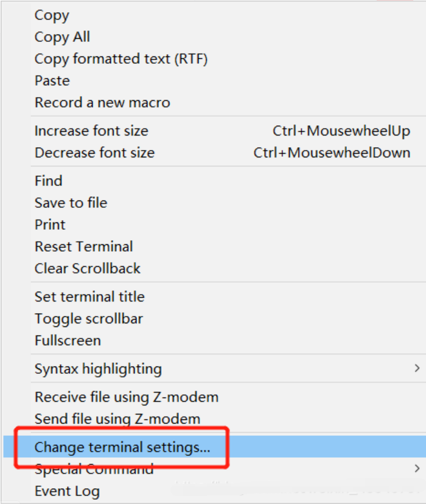
Task: Expand the Syntax highlighting submenu
Action: coord(98,368)
